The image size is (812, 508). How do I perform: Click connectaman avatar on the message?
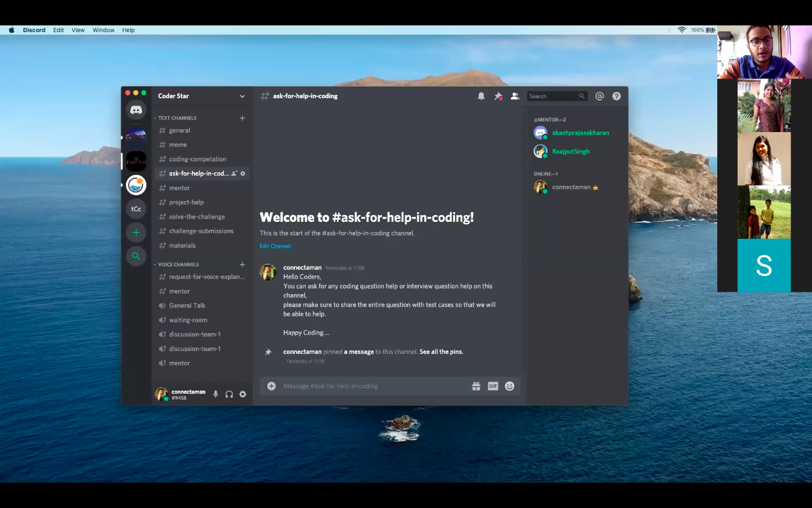pos(268,272)
